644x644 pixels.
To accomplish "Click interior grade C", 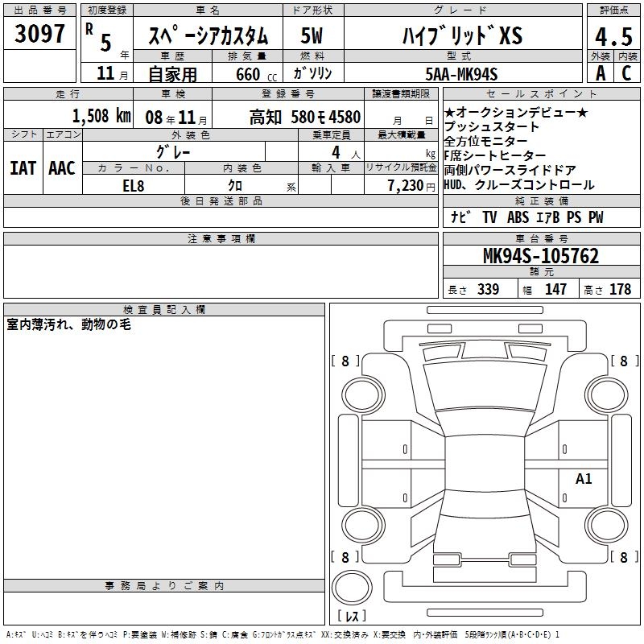I will tap(626, 73).
